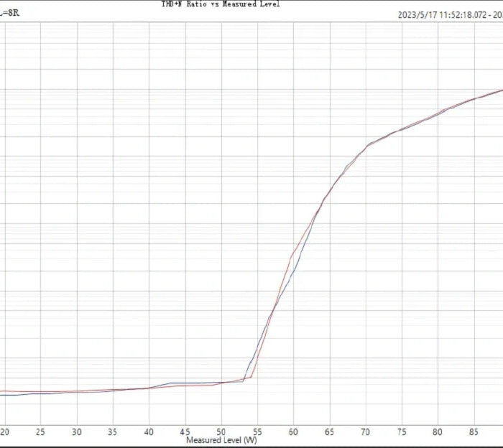Click the 65 tick label on x-axis
Image resolution: width=503 pixels, height=448 pixels.
[x=329, y=432]
